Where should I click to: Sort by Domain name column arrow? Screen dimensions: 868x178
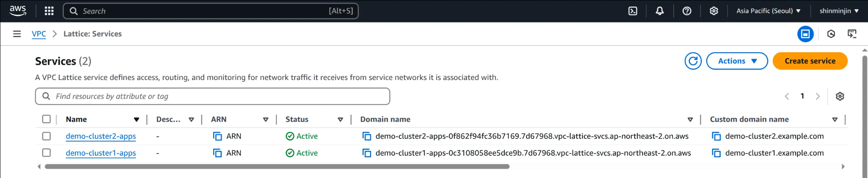click(x=690, y=120)
